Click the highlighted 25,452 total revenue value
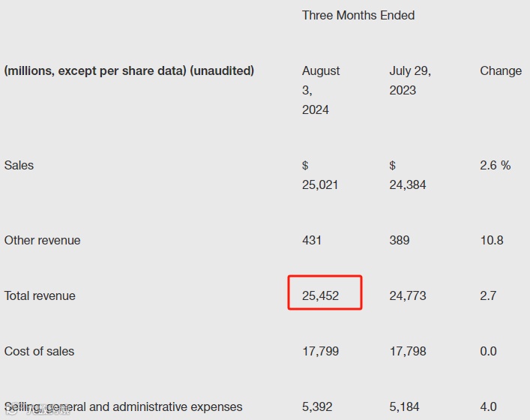530x420 pixels. point(320,296)
